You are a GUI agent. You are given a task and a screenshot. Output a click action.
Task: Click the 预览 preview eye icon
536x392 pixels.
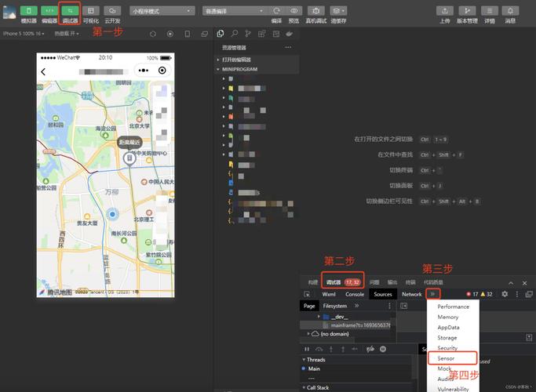click(x=294, y=11)
